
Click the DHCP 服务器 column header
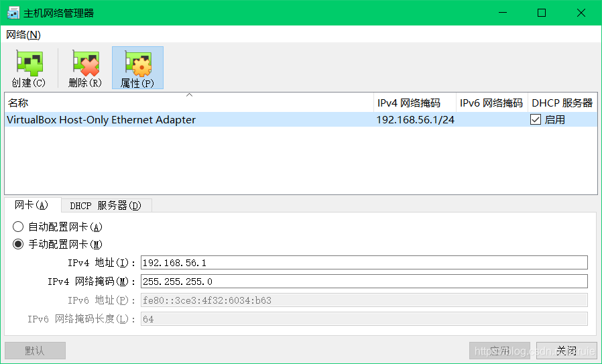[562, 103]
